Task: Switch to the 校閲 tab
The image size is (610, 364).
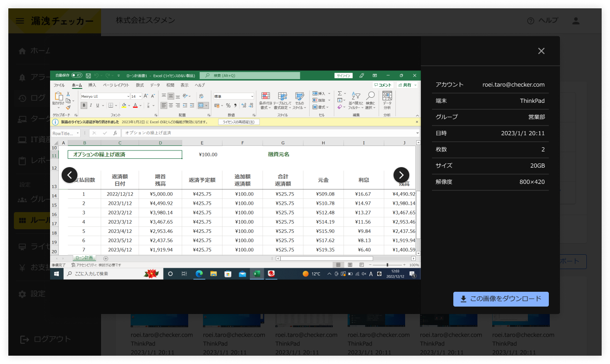Action: click(170, 85)
